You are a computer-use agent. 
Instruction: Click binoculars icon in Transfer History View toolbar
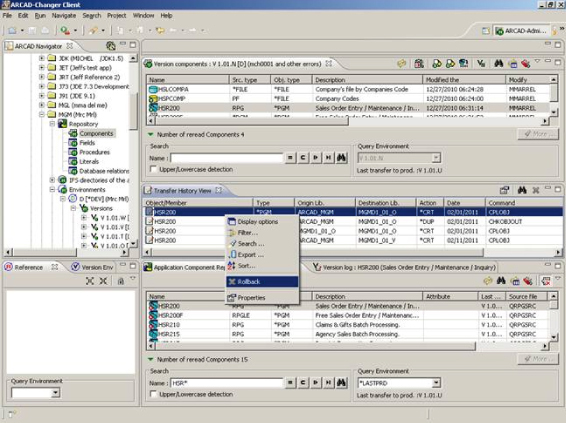click(x=522, y=190)
